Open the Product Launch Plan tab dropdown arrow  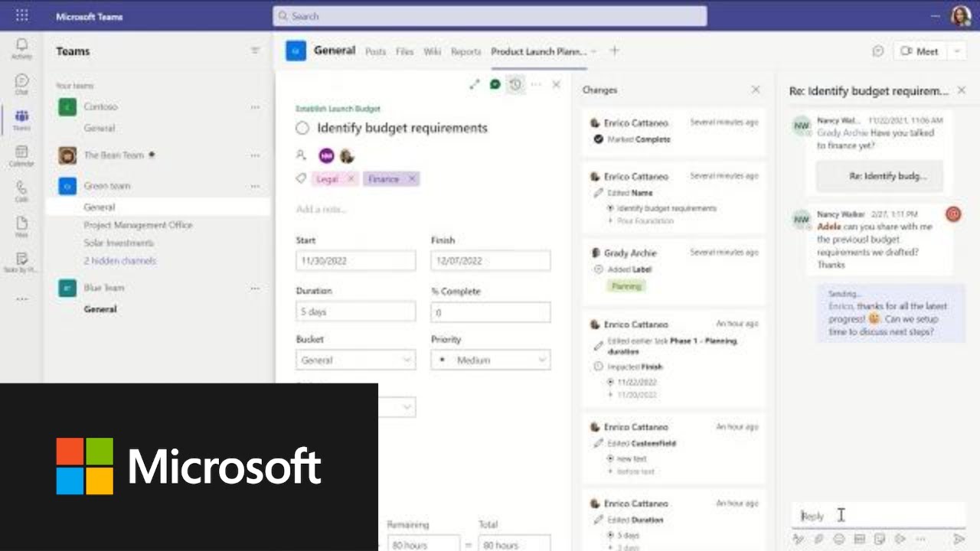[x=594, y=51]
